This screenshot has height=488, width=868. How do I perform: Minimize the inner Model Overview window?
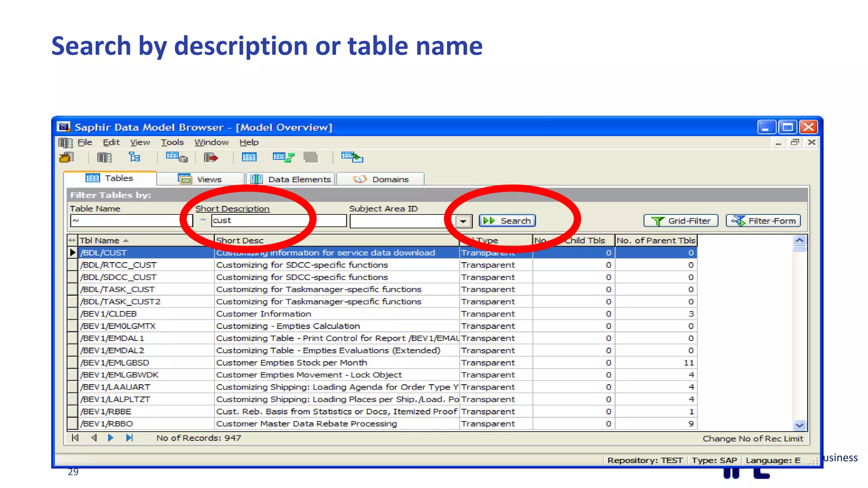pyautogui.click(x=778, y=143)
